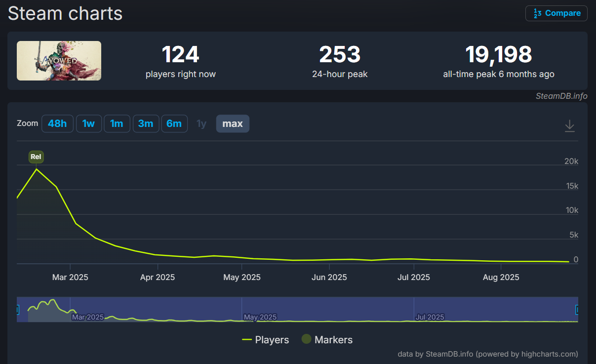Click the 10k y-axis label

click(x=572, y=210)
